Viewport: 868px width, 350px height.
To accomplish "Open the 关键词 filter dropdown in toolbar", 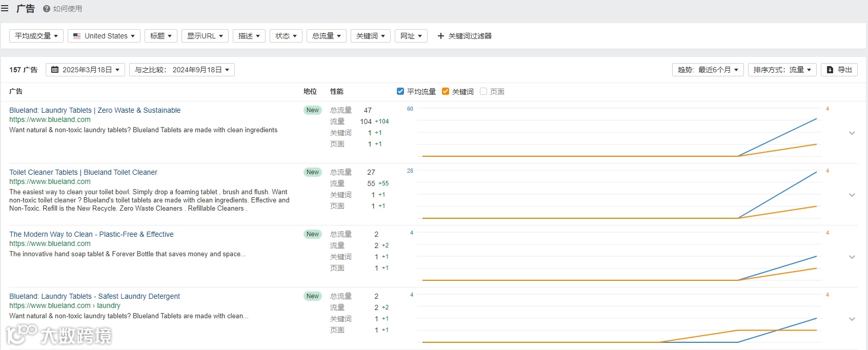I will tap(371, 36).
